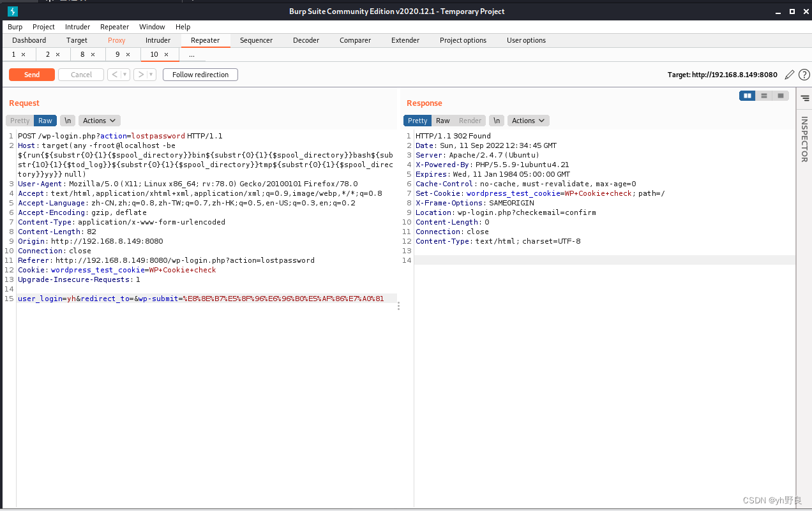Click empty response line 14

tap(605, 260)
